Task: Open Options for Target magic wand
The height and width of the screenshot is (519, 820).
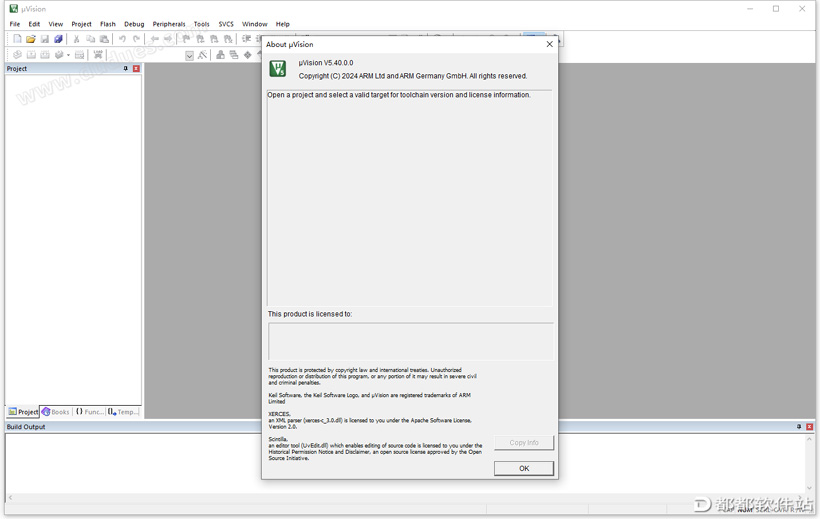Action: pyautogui.click(x=202, y=54)
